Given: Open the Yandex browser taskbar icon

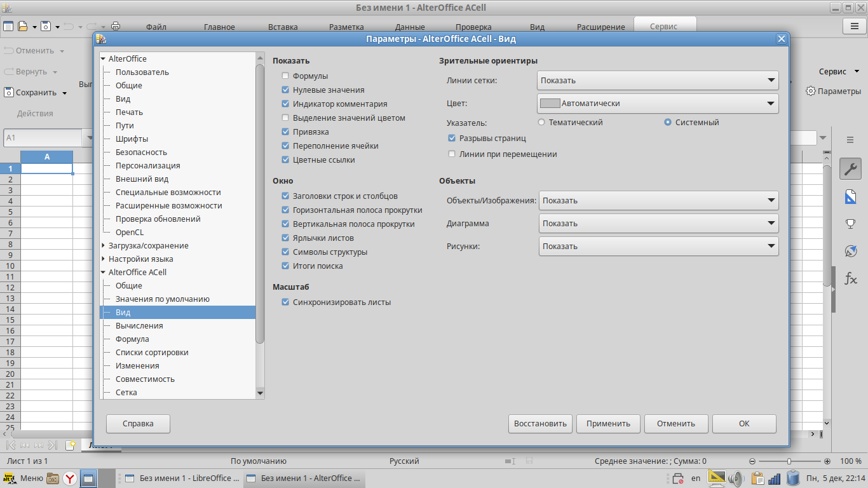Looking at the screenshot, I should click(x=70, y=478).
